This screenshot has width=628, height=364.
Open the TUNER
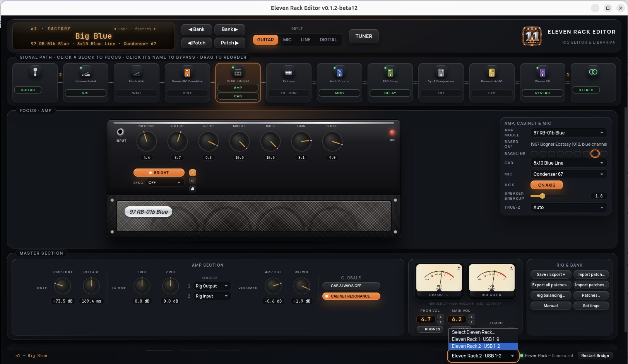[x=364, y=36]
